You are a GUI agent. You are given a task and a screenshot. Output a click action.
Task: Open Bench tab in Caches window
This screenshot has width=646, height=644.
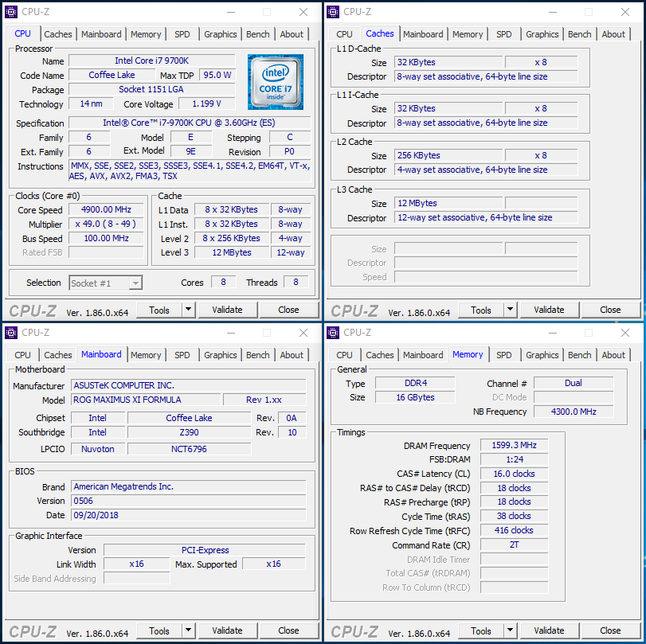[580, 34]
